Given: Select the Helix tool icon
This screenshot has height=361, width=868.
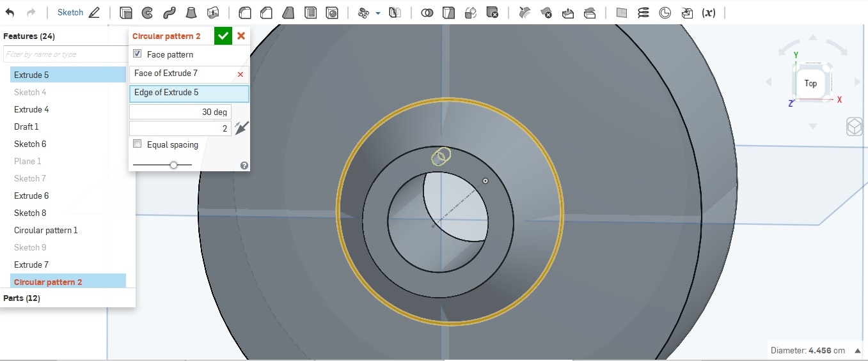Looking at the screenshot, I should (643, 13).
